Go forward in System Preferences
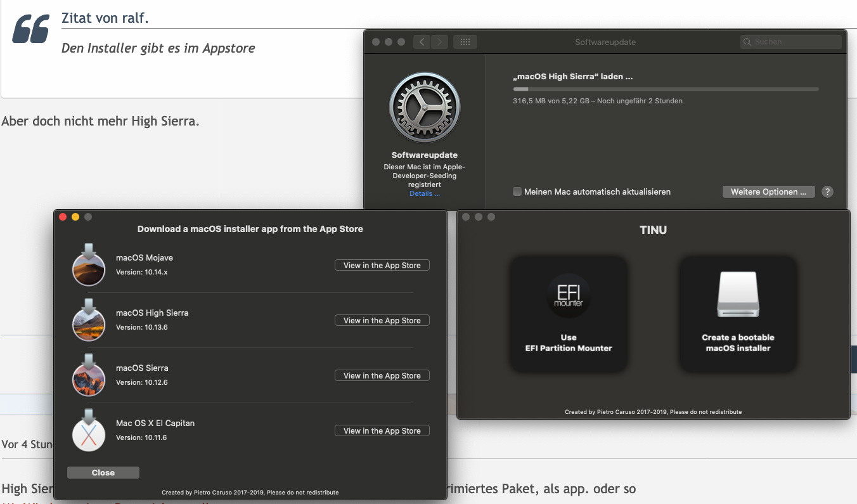 pos(440,42)
